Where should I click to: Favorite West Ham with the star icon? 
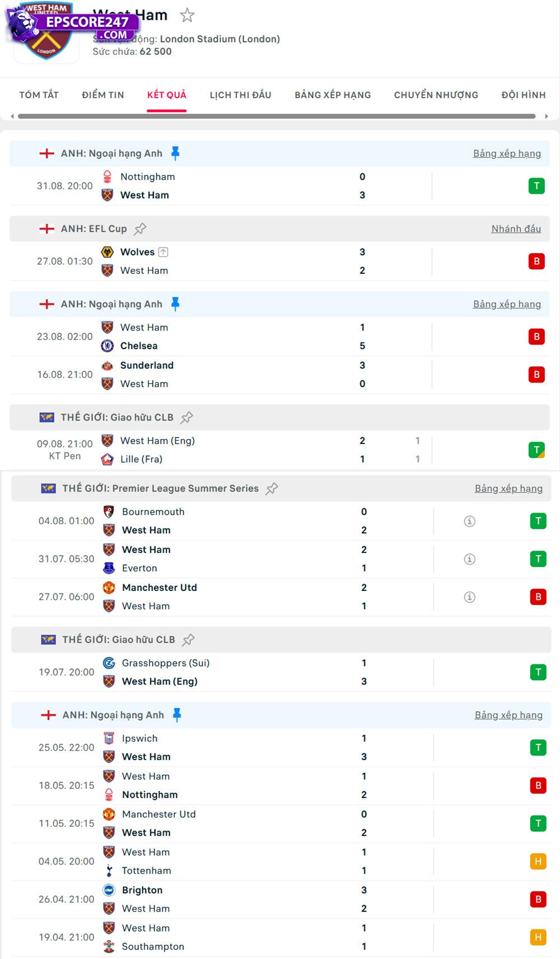tap(187, 15)
